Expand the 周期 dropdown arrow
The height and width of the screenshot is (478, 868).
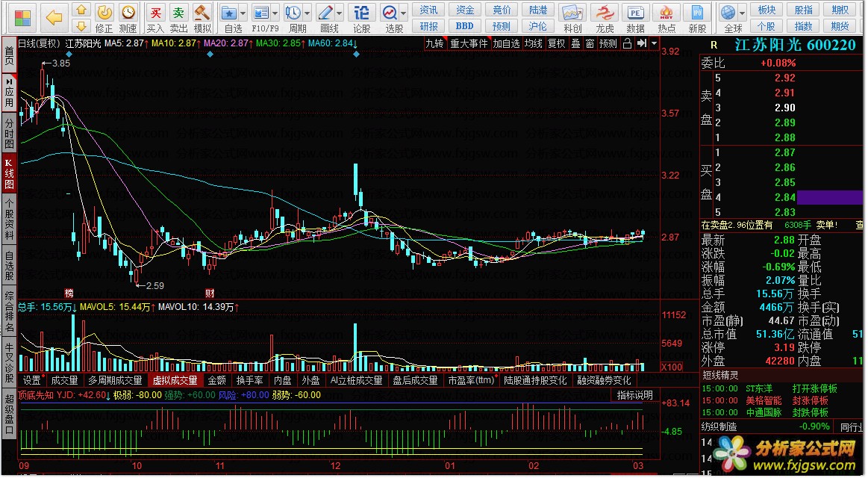pos(307,13)
